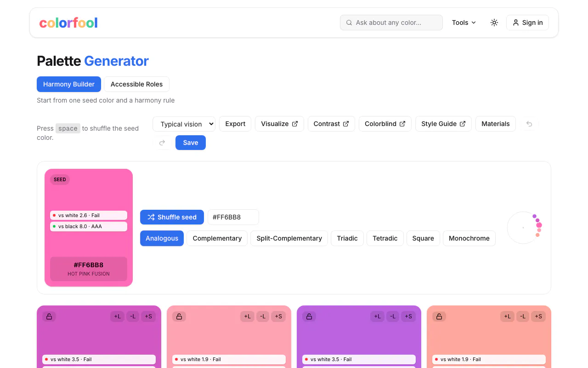Click +S on third purple card
The width and height of the screenshot is (588, 368).
point(408,316)
